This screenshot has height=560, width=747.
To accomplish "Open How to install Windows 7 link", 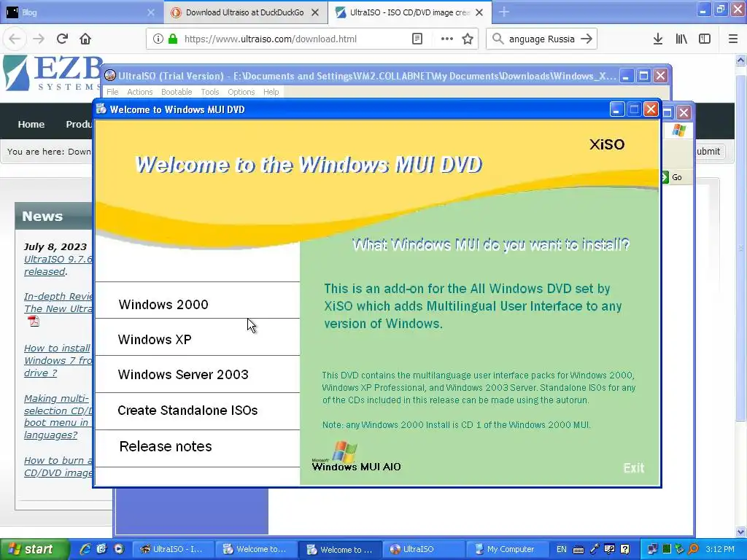I will [x=58, y=360].
